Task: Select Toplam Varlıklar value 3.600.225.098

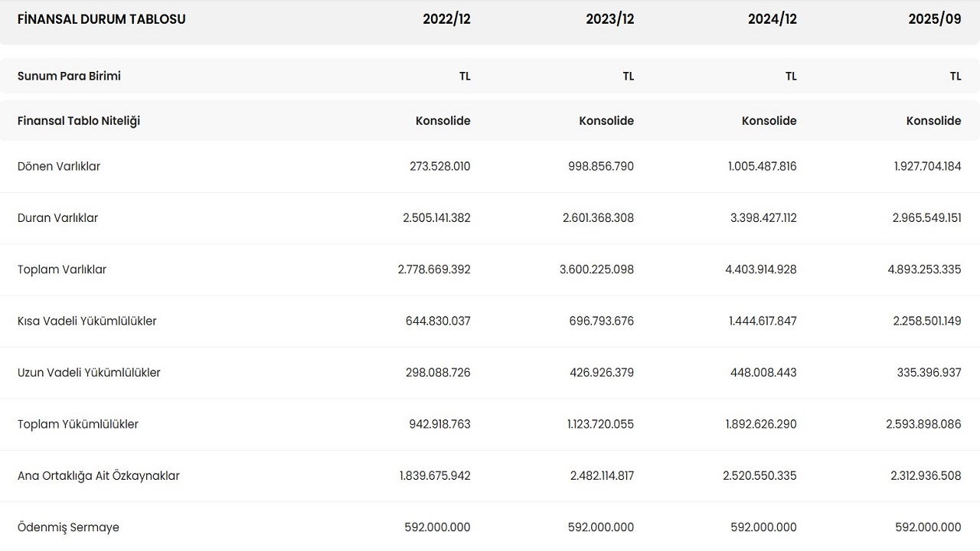Action: [x=596, y=269]
